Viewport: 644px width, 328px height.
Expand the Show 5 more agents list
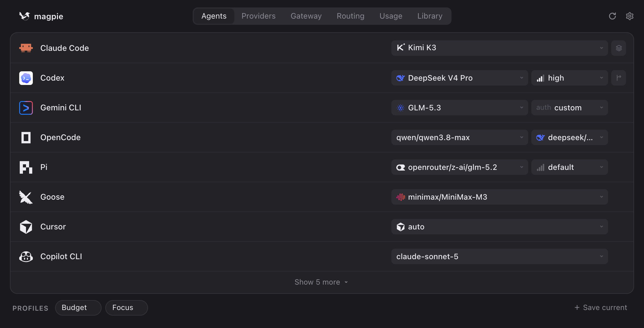(x=321, y=282)
